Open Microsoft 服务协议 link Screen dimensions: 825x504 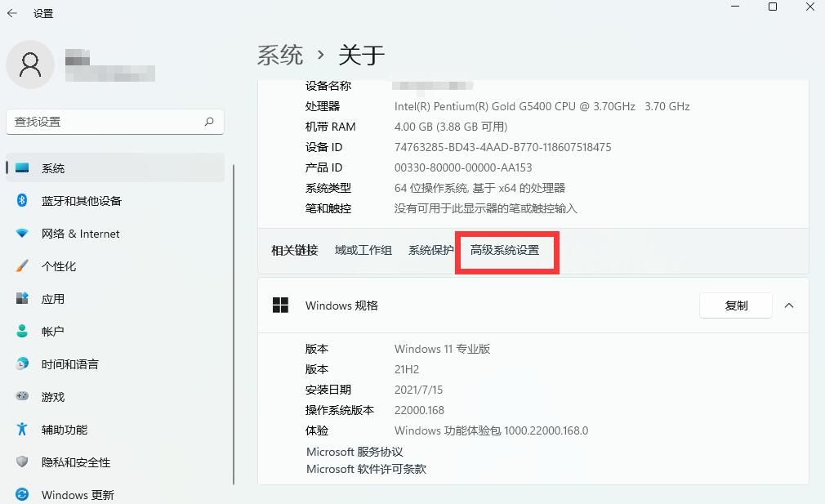[355, 452]
